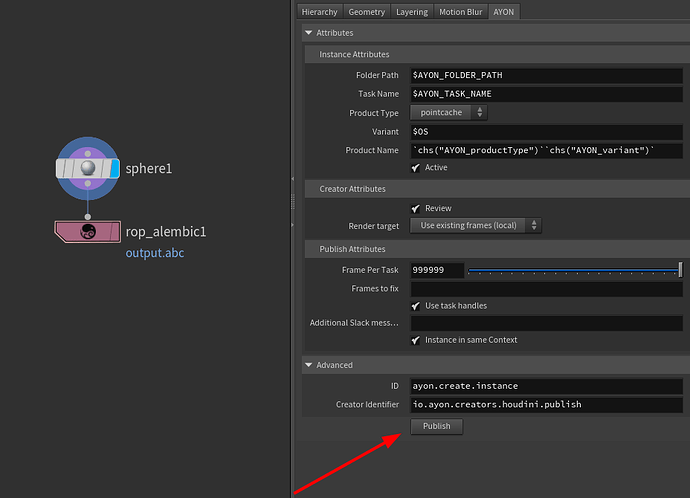This screenshot has width=690, height=498.
Task: Disable the Review checkbox
Action: coord(416,208)
